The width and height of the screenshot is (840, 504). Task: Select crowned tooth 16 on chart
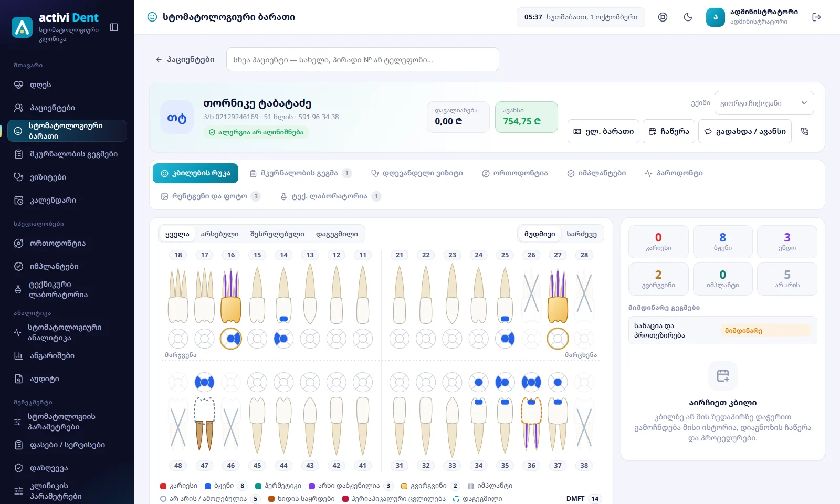231,297
